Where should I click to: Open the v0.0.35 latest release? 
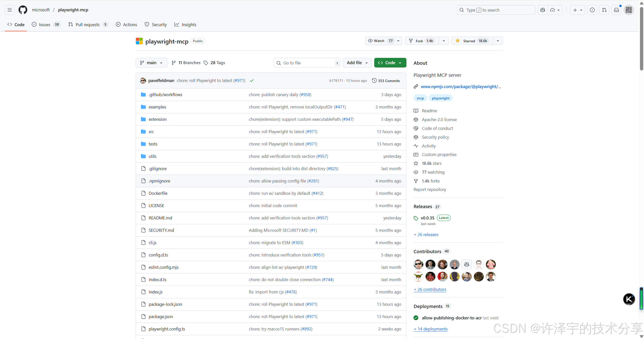pyautogui.click(x=427, y=218)
